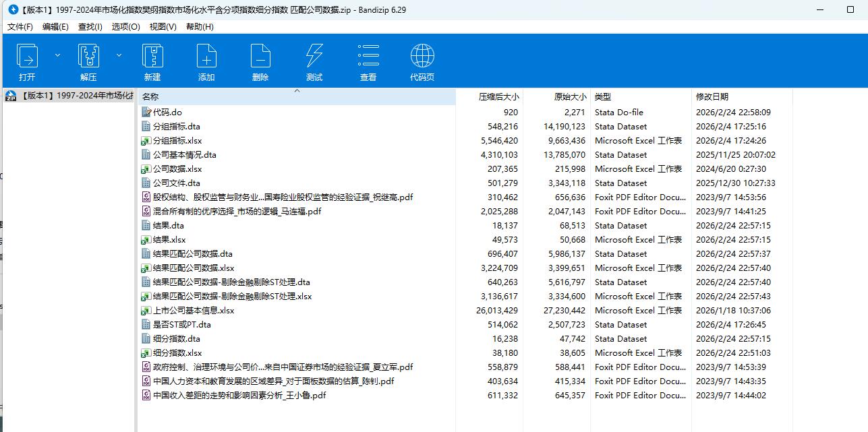Select file name 代码.do
Screen dimensions: 868x432
point(167,113)
